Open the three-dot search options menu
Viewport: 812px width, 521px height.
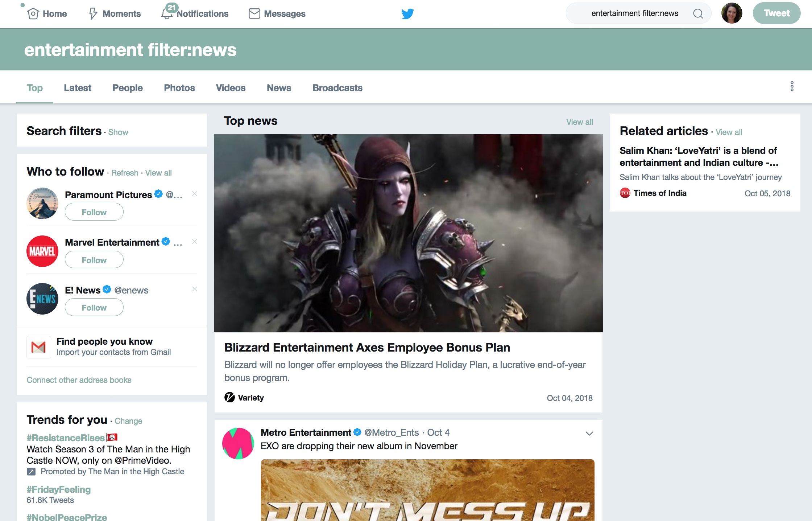792,86
